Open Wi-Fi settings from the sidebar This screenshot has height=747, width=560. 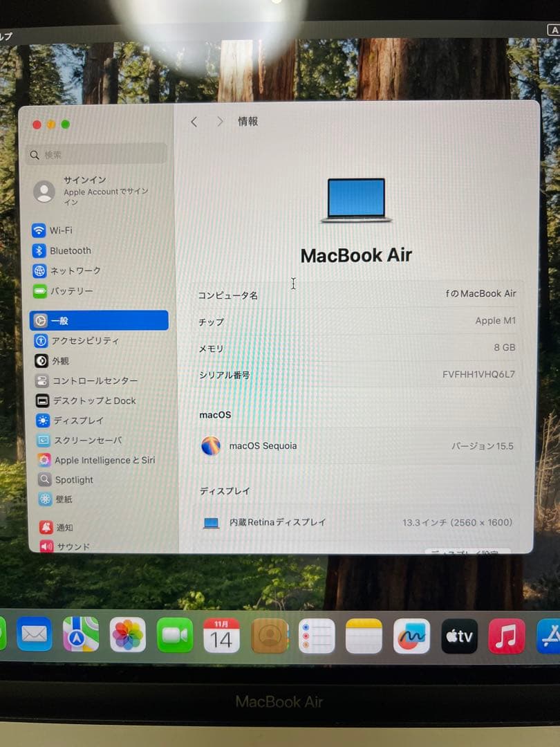click(59, 230)
